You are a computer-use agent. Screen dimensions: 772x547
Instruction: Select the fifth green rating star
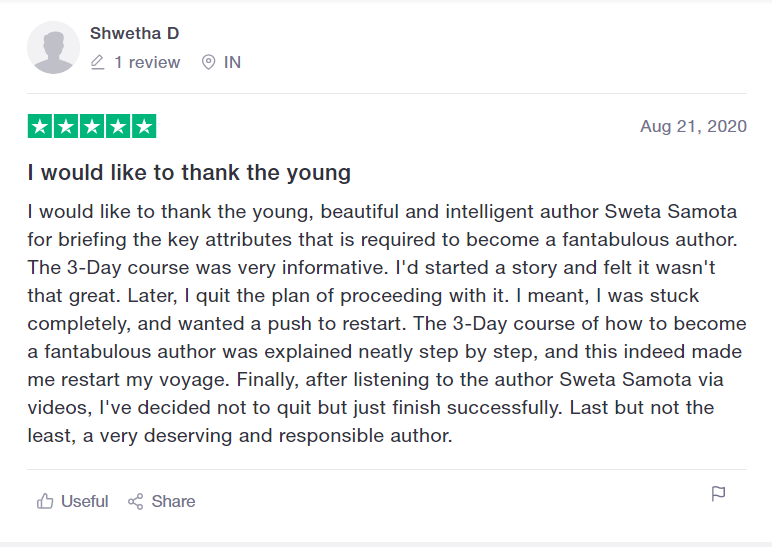point(144,127)
